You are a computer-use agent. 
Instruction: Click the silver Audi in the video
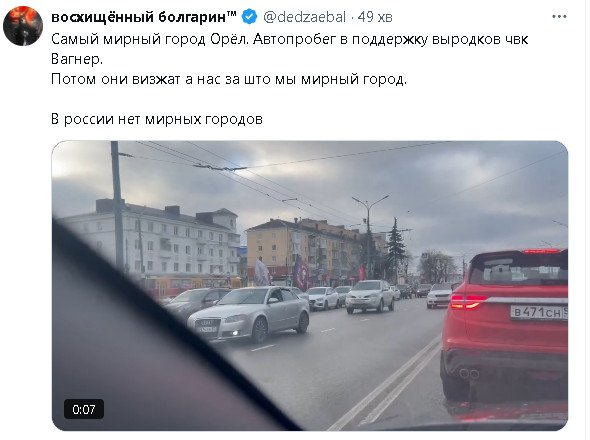[249, 313]
